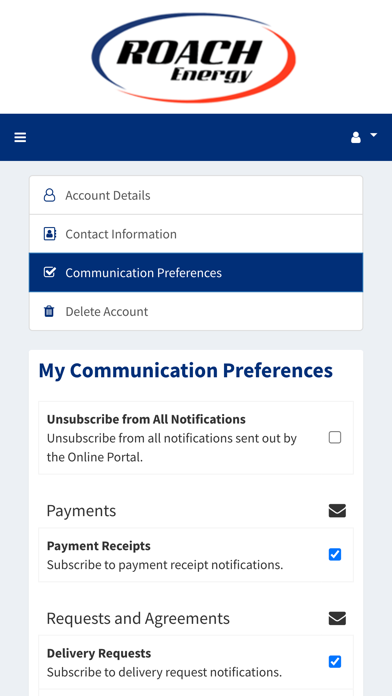Click the Payment Receipts bold label
This screenshot has height=696, width=392.
tap(99, 546)
